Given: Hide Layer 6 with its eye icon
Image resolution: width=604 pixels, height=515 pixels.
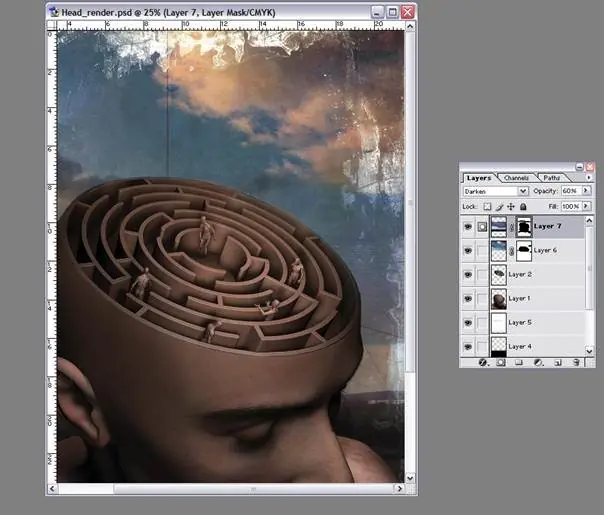Looking at the screenshot, I should click(x=468, y=251).
